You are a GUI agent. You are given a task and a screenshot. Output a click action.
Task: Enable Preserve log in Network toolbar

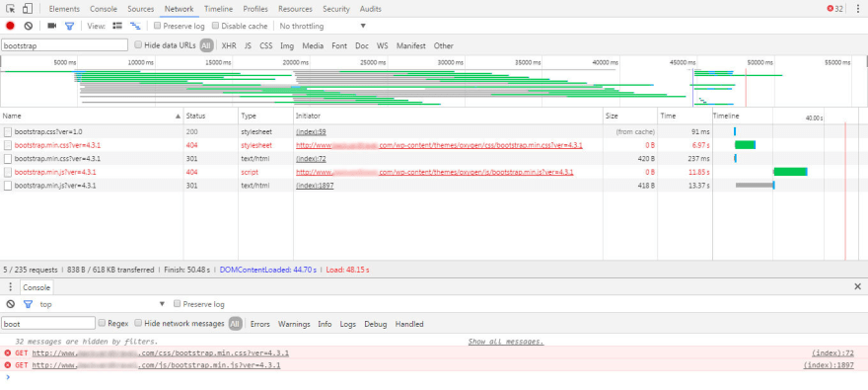[158, 26]
